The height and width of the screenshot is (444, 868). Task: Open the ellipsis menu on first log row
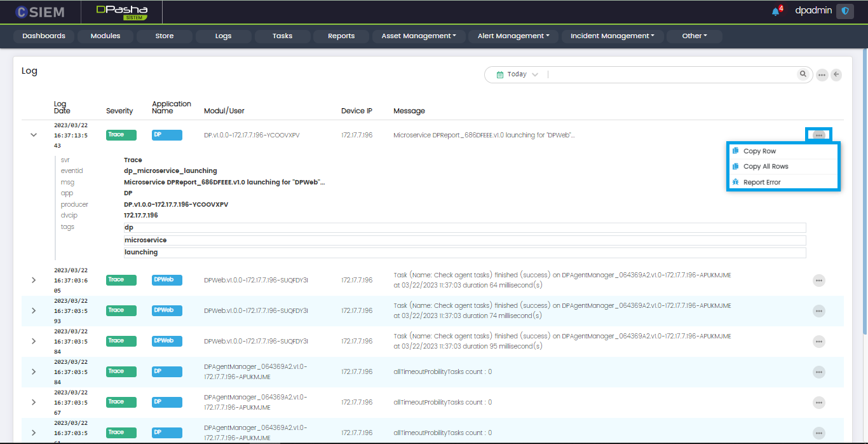click(x=818, y=135)
